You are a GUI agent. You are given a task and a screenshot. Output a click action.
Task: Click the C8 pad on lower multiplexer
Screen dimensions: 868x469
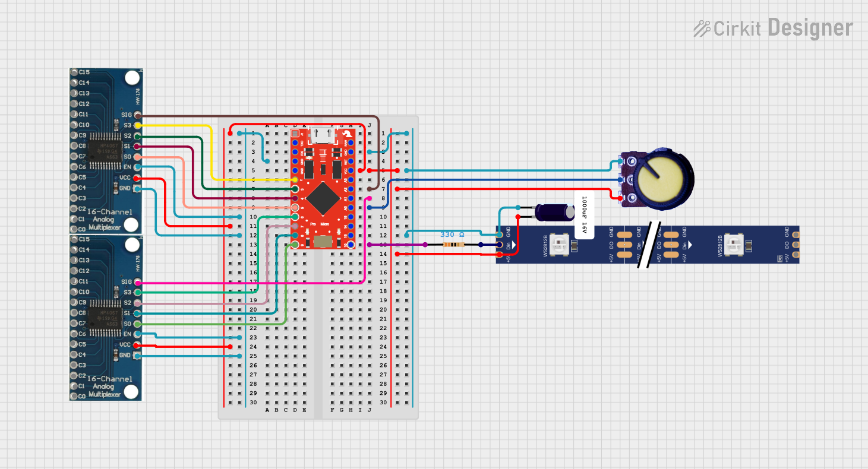click(x=74, y=313)
